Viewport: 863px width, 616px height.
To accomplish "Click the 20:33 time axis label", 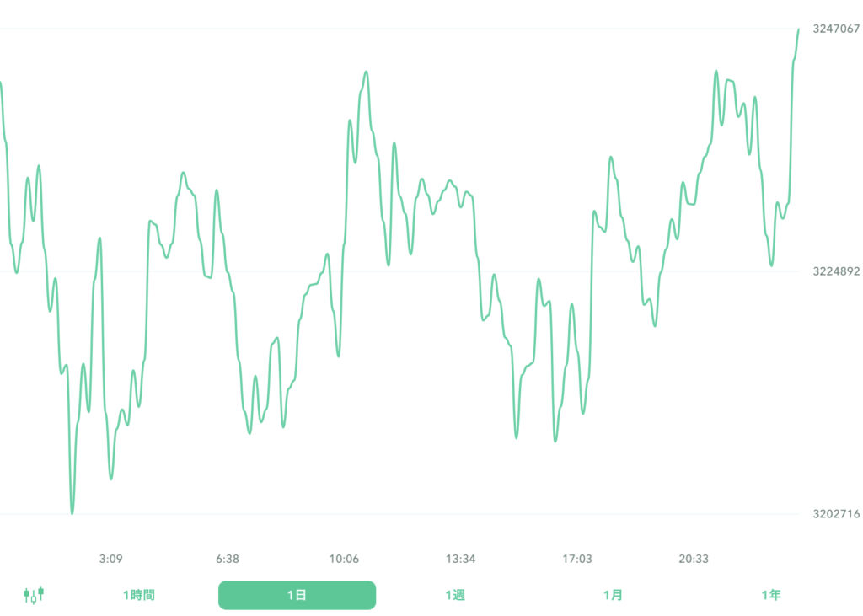I will coord(694,559).
